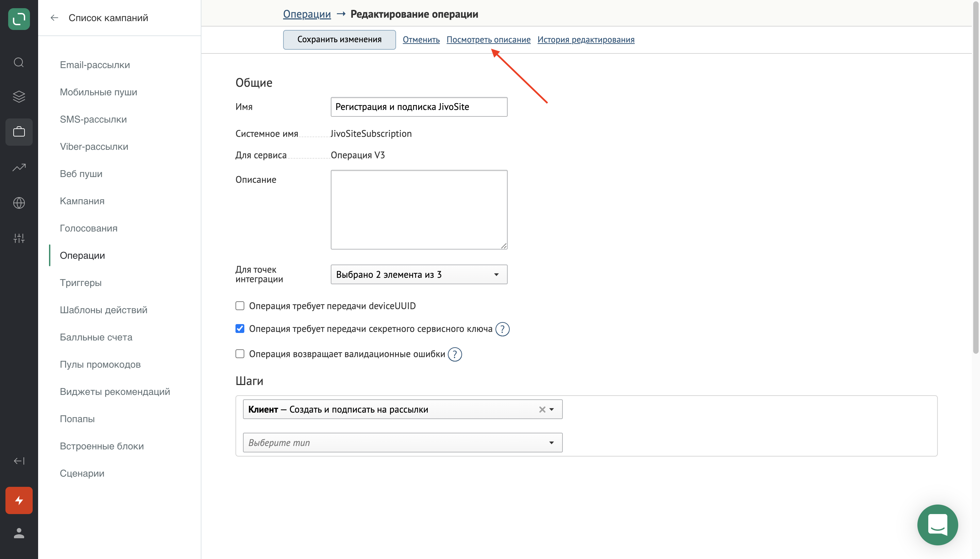Click the green app logo icon
Image resolution: width=980 pixels, height=559 pixels.
point(19,19)
